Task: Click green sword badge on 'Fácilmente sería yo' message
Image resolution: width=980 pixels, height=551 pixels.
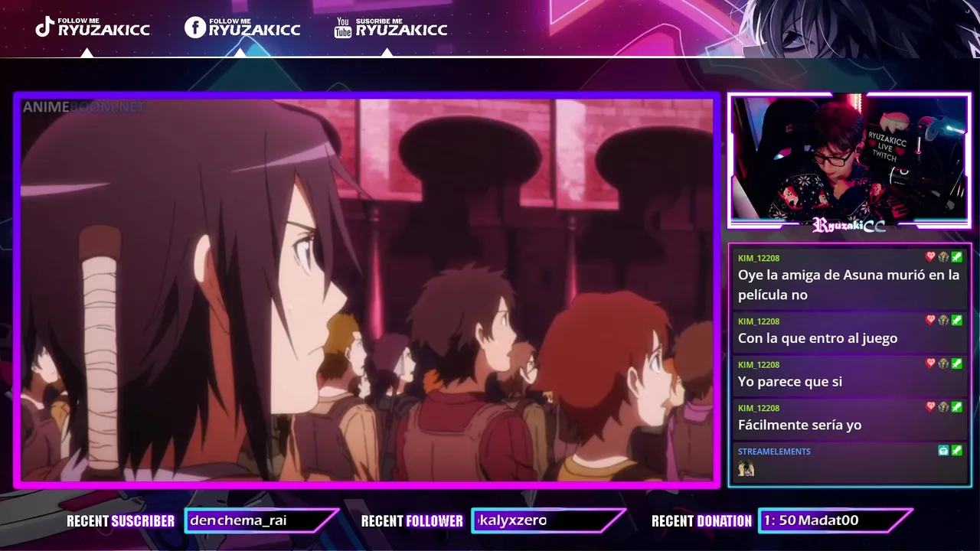Action: pyautogui.click(x=957, y=407)
